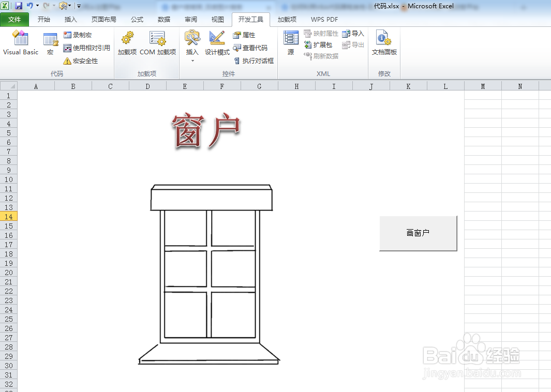The width and height of the screenshot is (551, 392).
Task: Open the XML 源 task pane
Action: (x=290, y=41)
